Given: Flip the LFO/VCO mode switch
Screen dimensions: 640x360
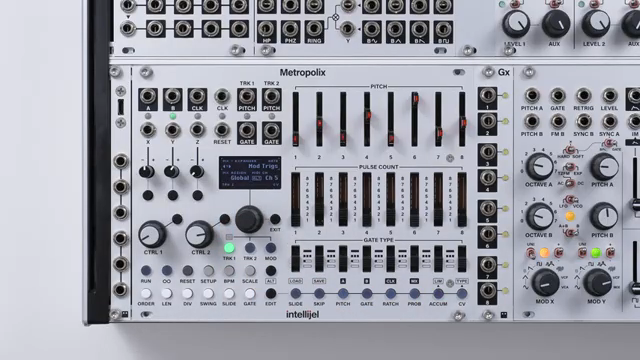Looking at the screenshot, I should [570, 200].
